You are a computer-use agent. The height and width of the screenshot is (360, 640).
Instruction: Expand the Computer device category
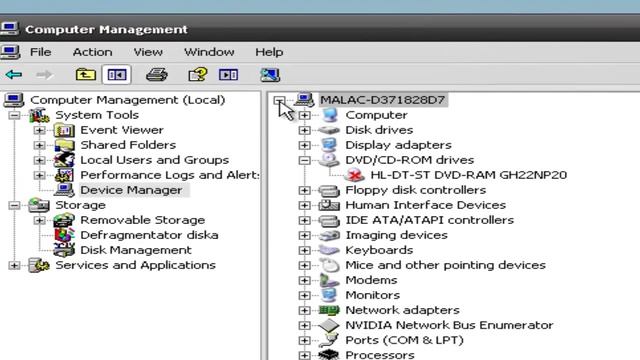[304, 116]
